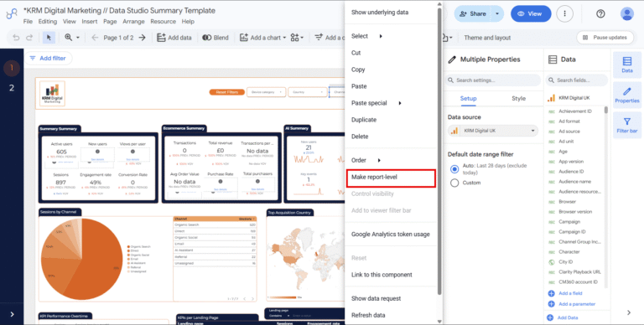Select the selection mode pointer tool
The width and height of the screenshot is (644, 325).
click(x=49, y=38)
